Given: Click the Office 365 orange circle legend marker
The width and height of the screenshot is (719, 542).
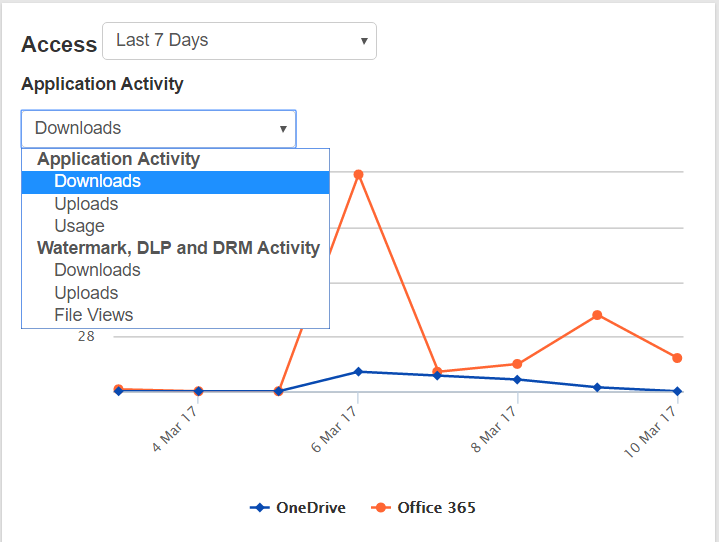Looking at the screenshot, I should [x=381, y=508].
